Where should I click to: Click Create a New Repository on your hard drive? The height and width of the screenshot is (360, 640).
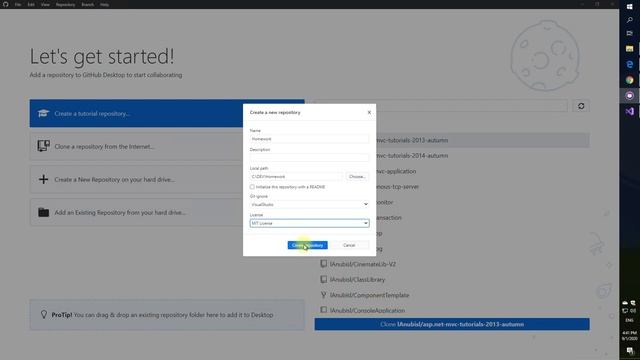tap(167, 180)
